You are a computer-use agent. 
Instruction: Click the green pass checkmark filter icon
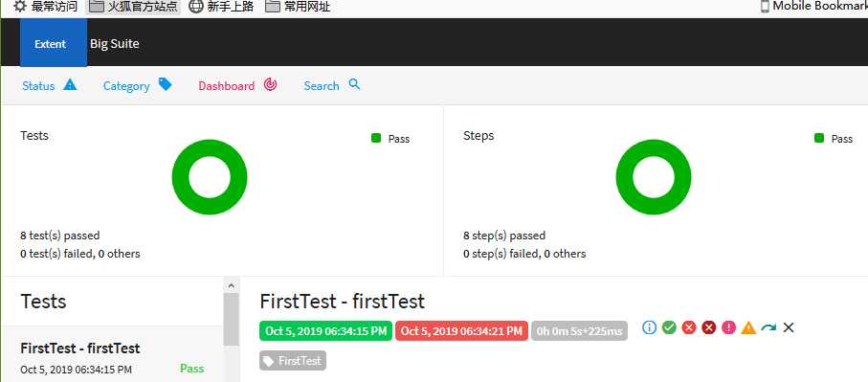tap(669, 327)
